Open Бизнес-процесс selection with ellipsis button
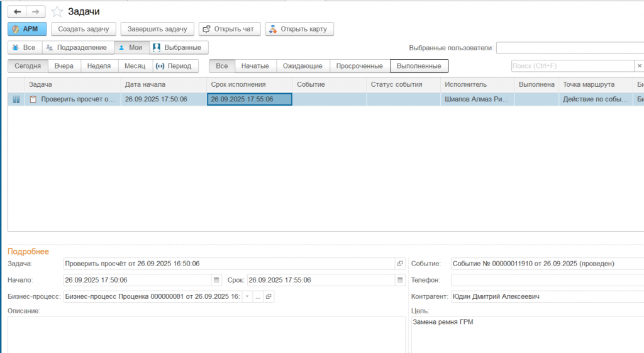 click(257, 296)
